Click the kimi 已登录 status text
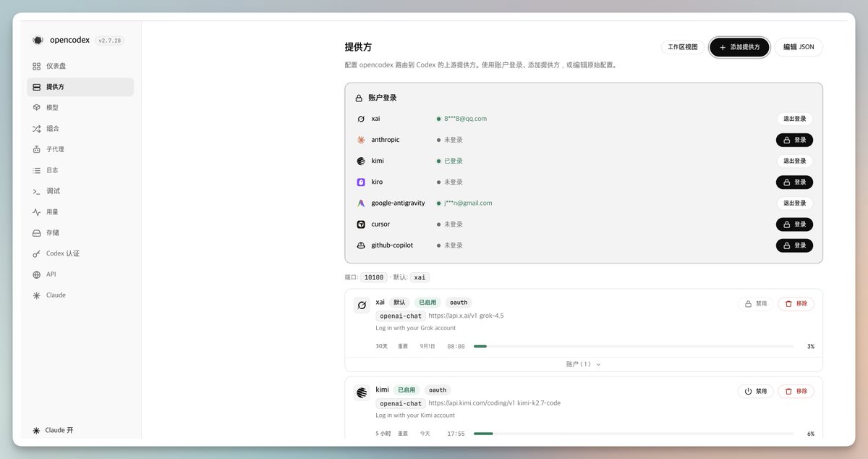 click(x=454, y=161)
